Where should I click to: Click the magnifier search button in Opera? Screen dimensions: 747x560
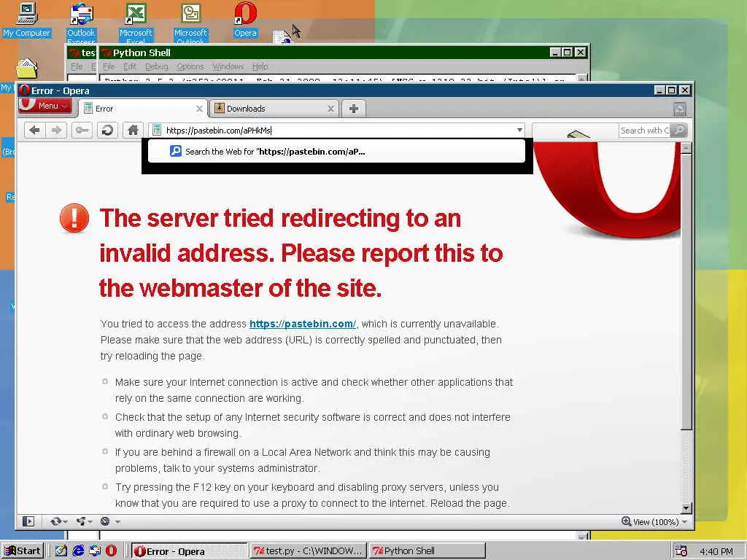(x=678, y=130)
